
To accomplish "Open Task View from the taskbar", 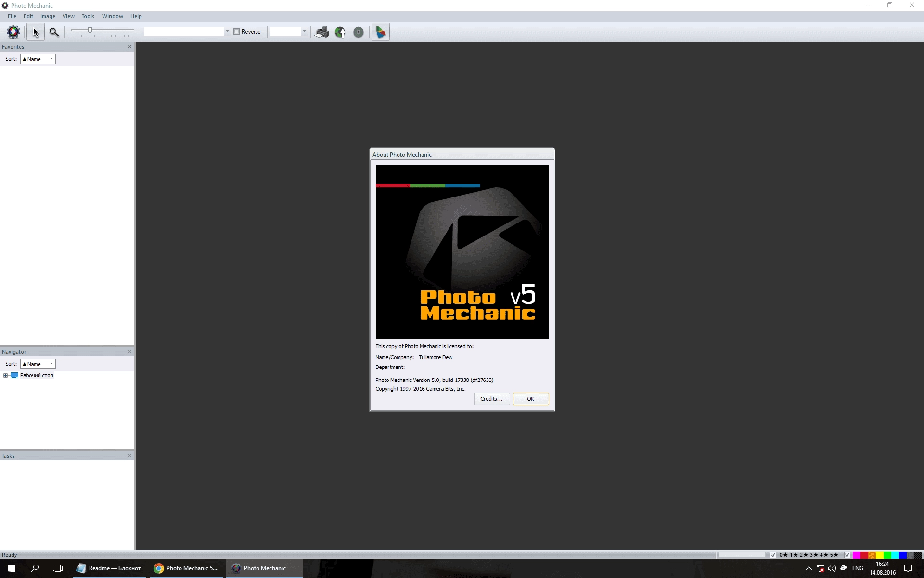I will (58, 568).
